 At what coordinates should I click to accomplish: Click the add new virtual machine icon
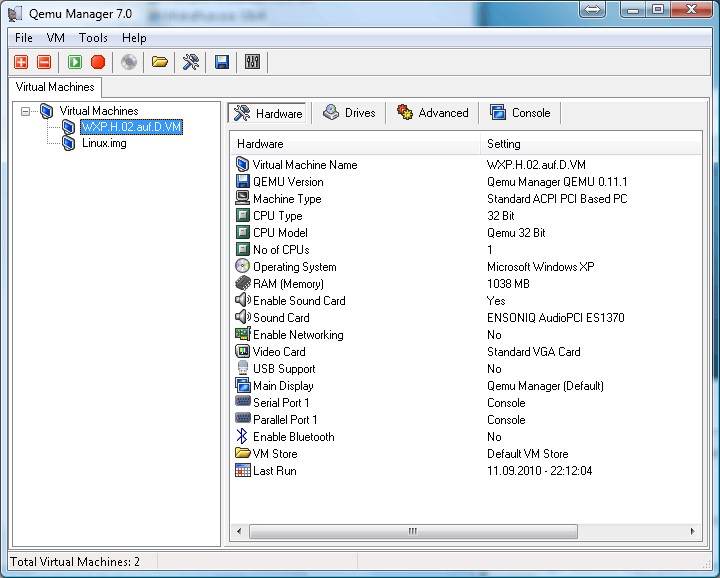tap(21, 62)
